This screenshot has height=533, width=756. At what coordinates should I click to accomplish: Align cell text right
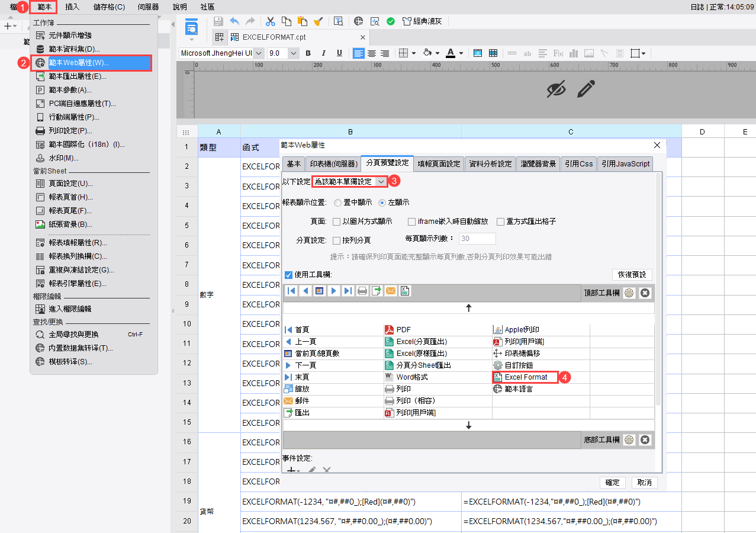(385, 53)
